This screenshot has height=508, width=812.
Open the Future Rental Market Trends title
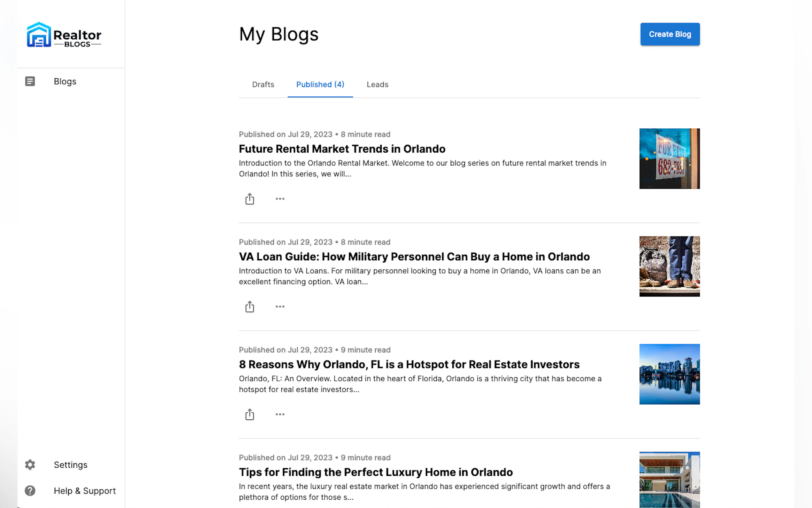point(342,149)
